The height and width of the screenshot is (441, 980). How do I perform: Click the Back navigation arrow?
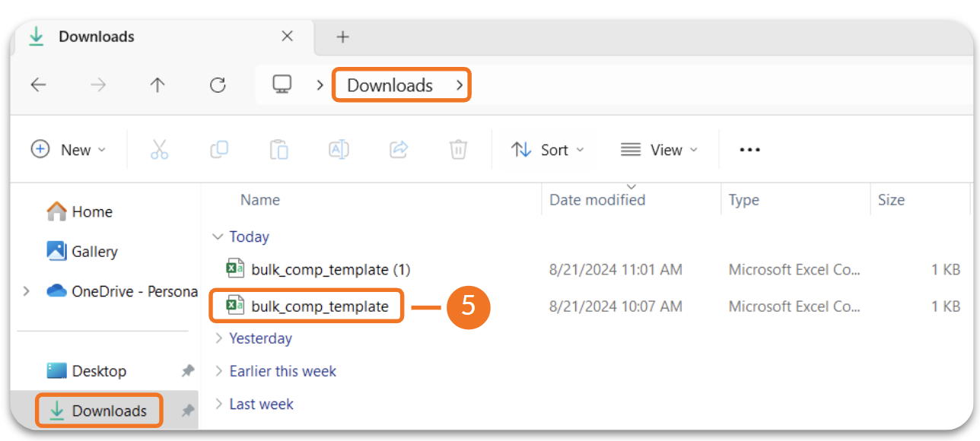tap(38, 85)
